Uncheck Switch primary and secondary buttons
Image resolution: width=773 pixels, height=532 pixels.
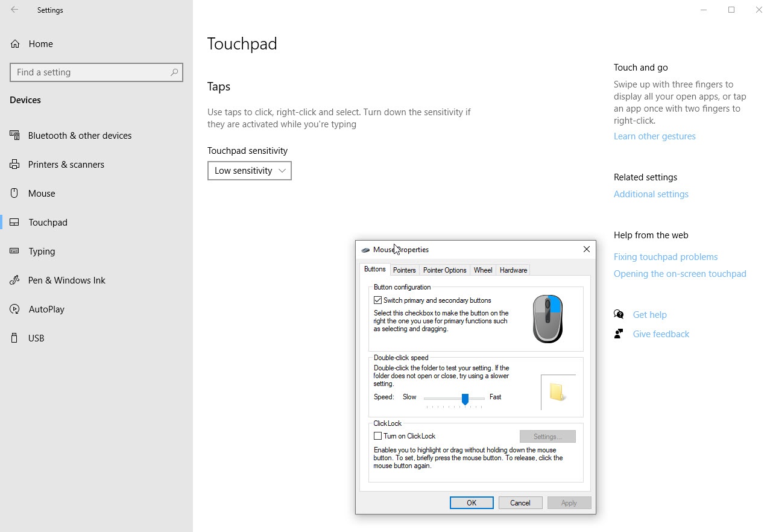pos(378,300)
